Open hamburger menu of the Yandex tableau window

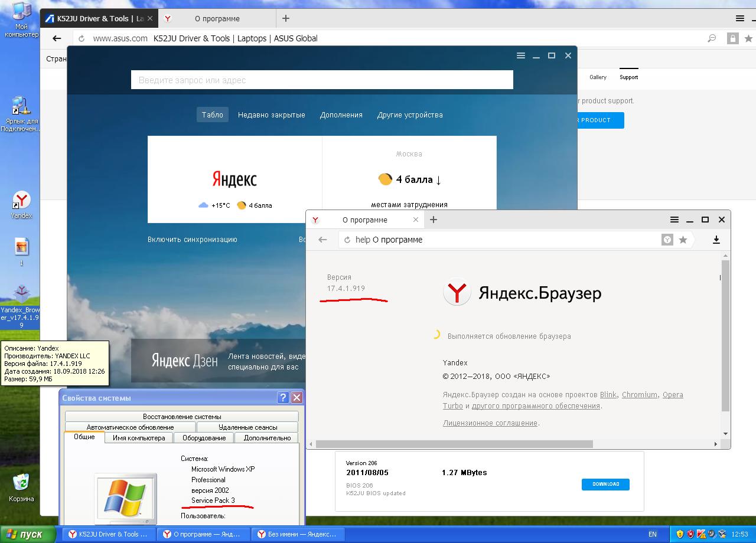520,55
